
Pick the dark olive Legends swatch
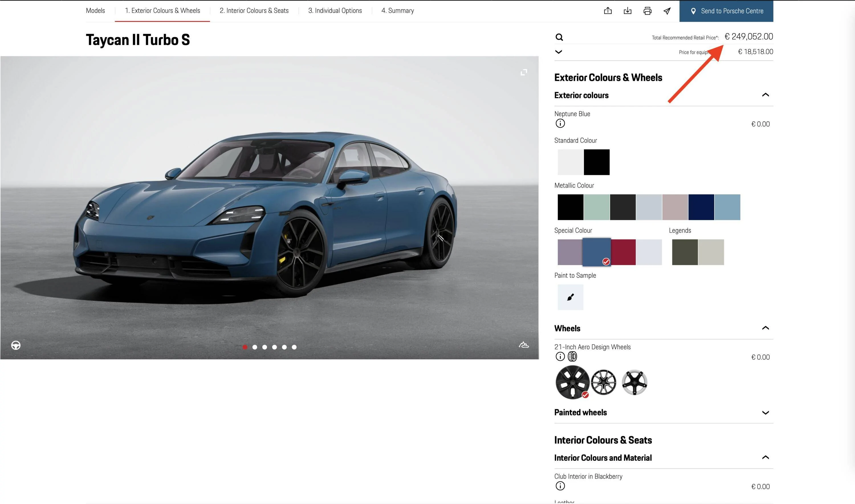coord(685,252)
